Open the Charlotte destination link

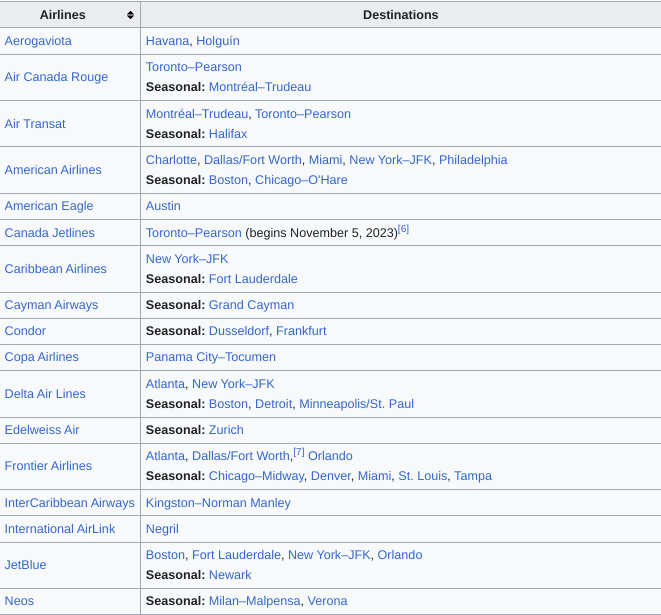[171, 160]
